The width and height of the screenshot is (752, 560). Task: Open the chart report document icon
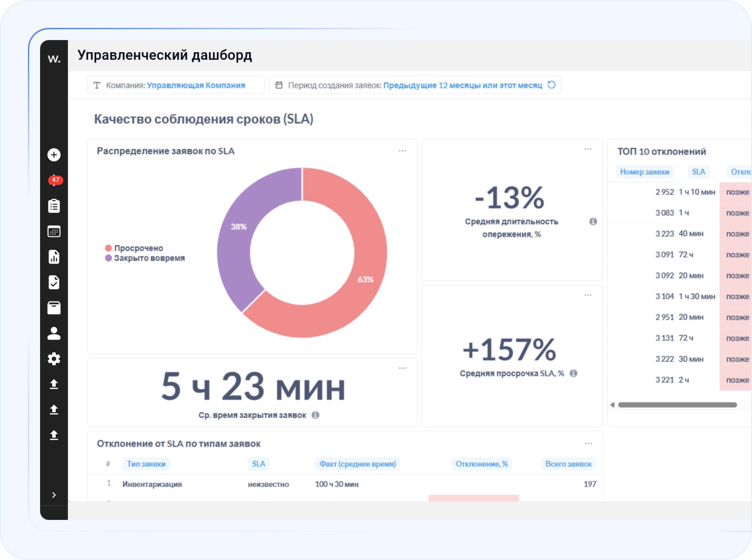[54, 257]
